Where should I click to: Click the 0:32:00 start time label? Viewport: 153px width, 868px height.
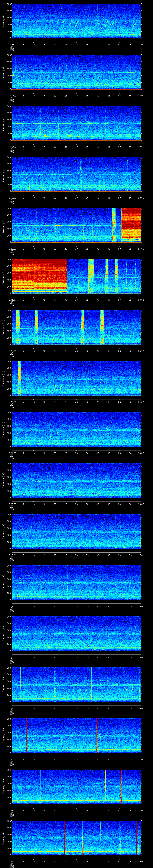coord(12,861)
